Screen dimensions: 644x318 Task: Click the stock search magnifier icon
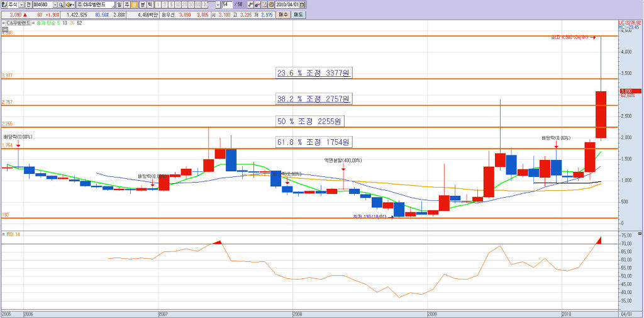tap(61, 4)
